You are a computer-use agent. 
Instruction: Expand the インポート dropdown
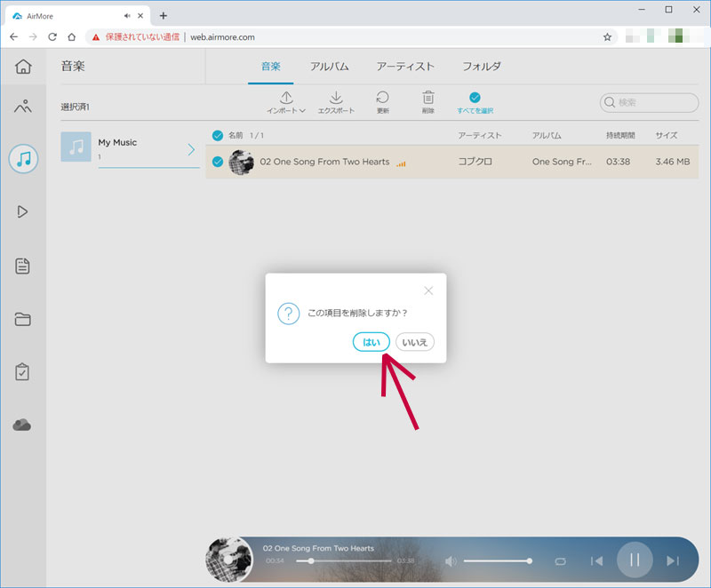pyautogui.click(x=286, y=102)
